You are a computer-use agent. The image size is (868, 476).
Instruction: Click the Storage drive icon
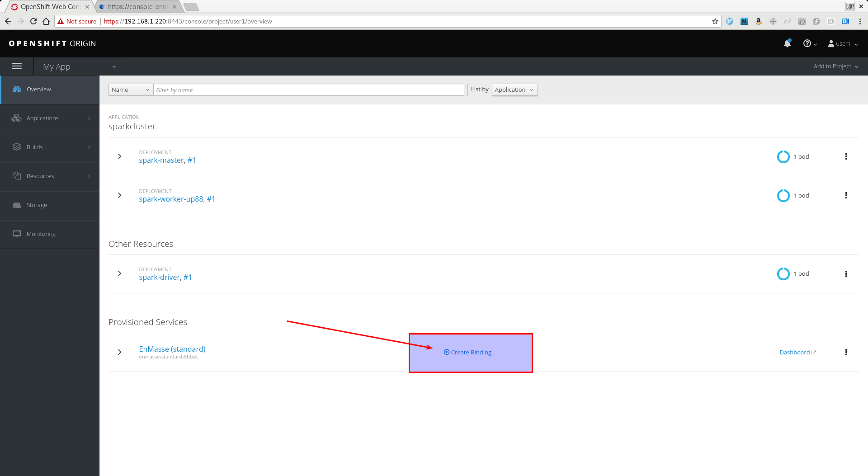[17, 205]
